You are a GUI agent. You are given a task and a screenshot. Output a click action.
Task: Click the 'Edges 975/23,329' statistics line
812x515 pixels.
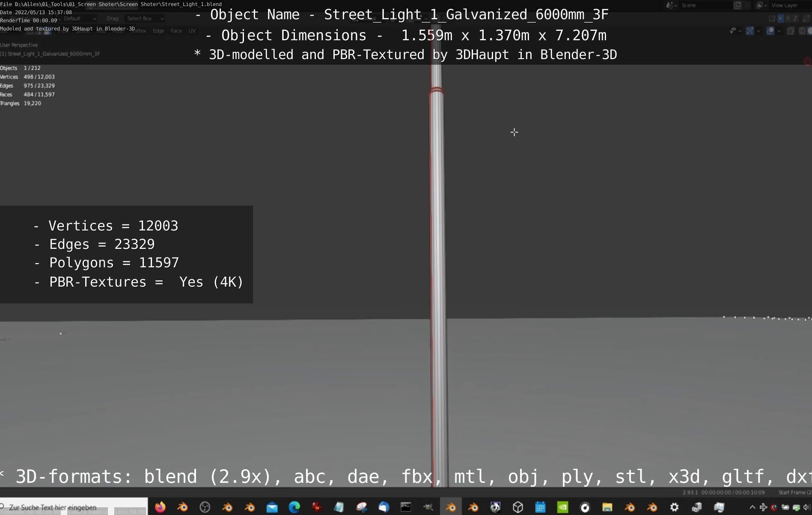click(27, 86)
